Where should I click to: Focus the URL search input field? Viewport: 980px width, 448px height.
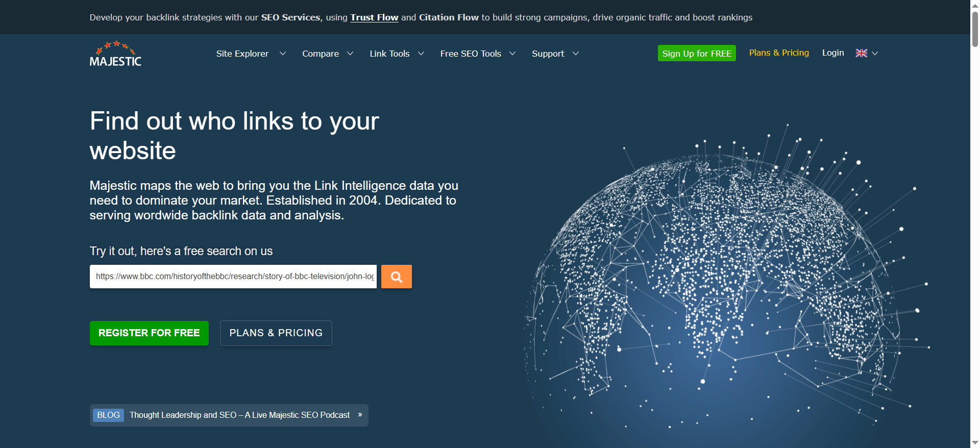click(233, 277)
